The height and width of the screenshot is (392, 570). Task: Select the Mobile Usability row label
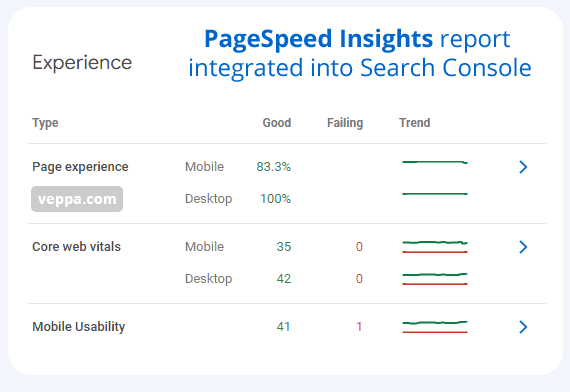(x=79, y=327)
